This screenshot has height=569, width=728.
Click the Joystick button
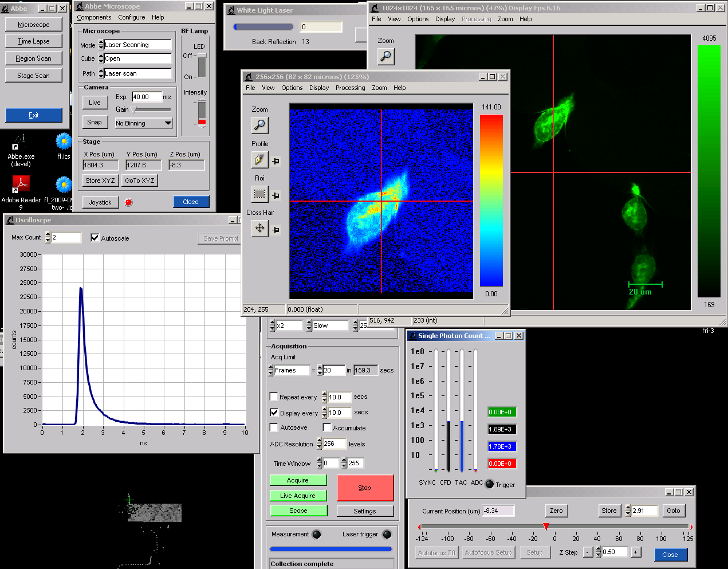(x=100, y=202)
